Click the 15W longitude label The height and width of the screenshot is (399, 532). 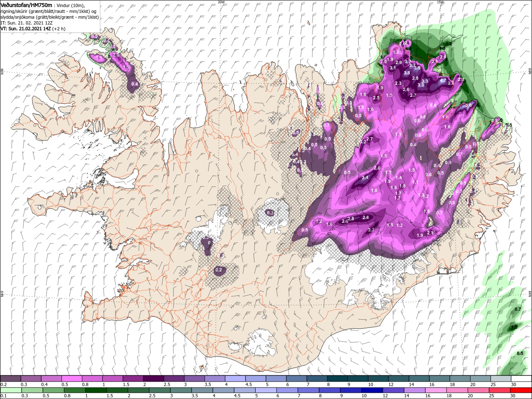tap(440, 2)
